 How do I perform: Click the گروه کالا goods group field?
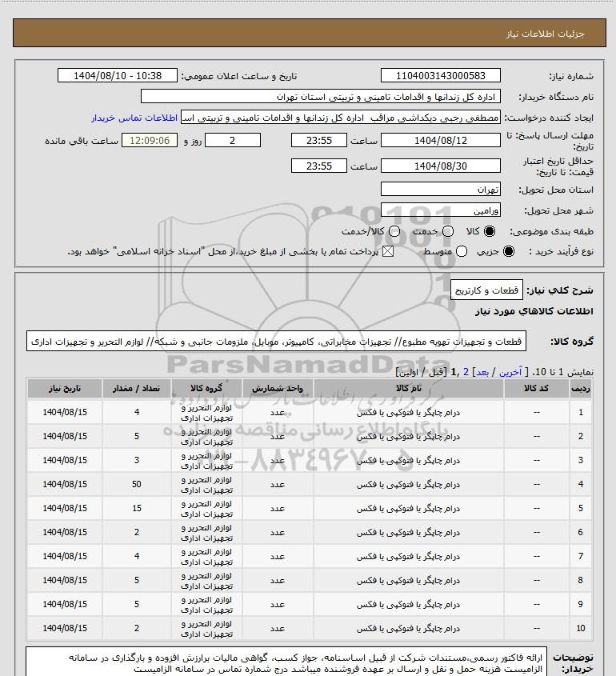(x=276, y=342)
